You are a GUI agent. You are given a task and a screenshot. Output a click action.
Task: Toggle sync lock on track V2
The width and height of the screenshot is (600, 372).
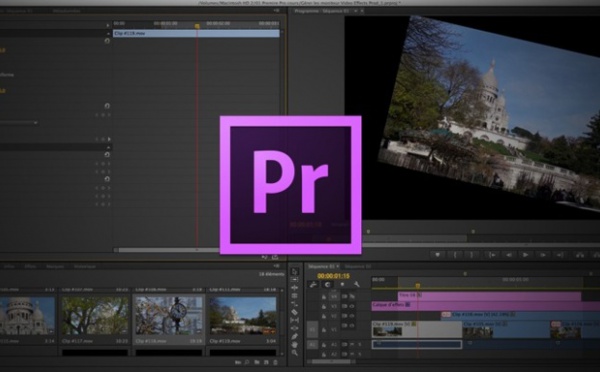point(344,316)
